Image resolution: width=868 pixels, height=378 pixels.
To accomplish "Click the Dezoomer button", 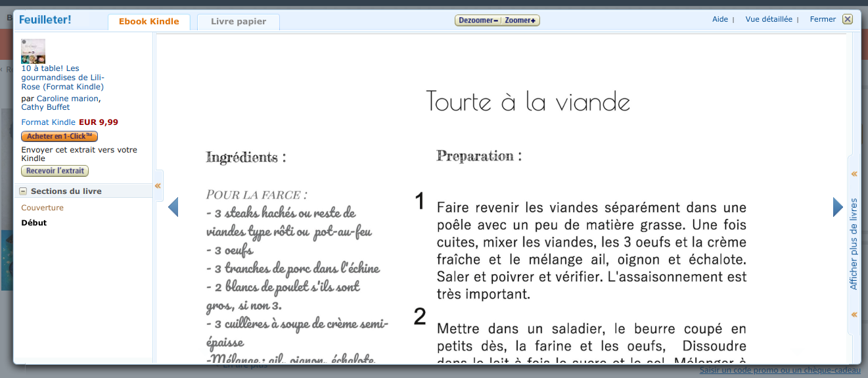I will [477, 20].
